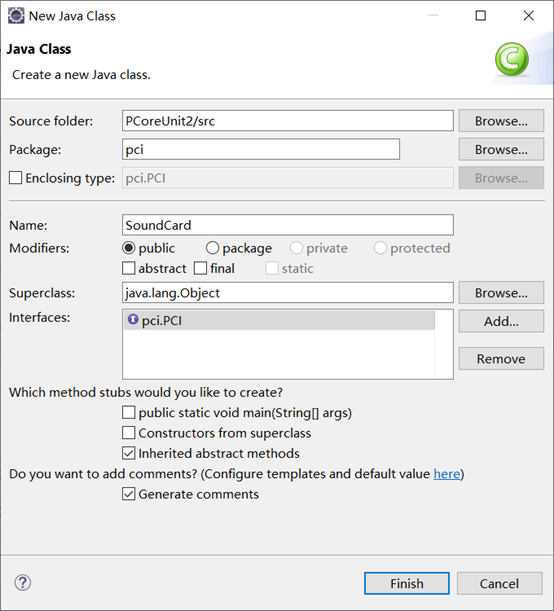The width and height of the screenshot is (554, 611).
Task: Click into the Name field containing SoundCard
Action: [x=288, y=225]
